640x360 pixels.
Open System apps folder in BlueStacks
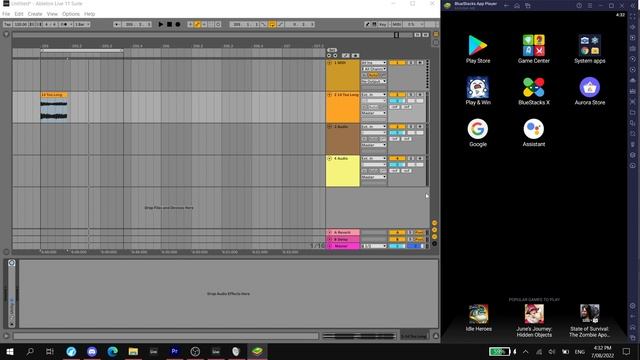(x=590, y=49)
